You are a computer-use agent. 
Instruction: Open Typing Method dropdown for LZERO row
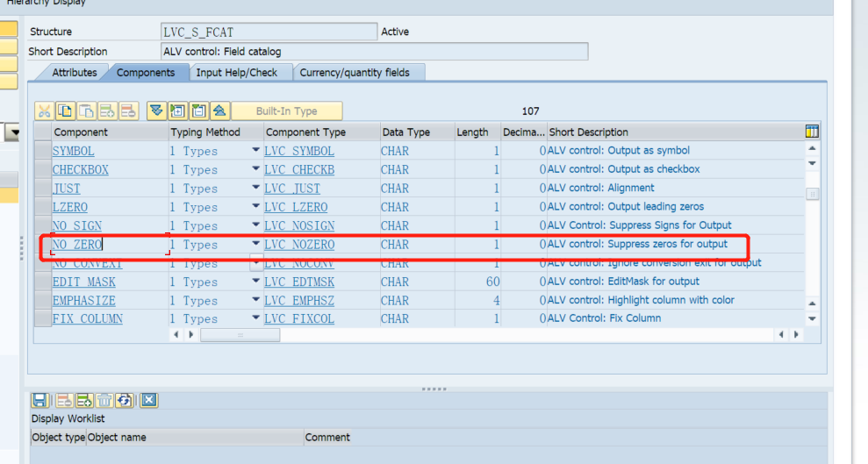click(x=255, y=207)
